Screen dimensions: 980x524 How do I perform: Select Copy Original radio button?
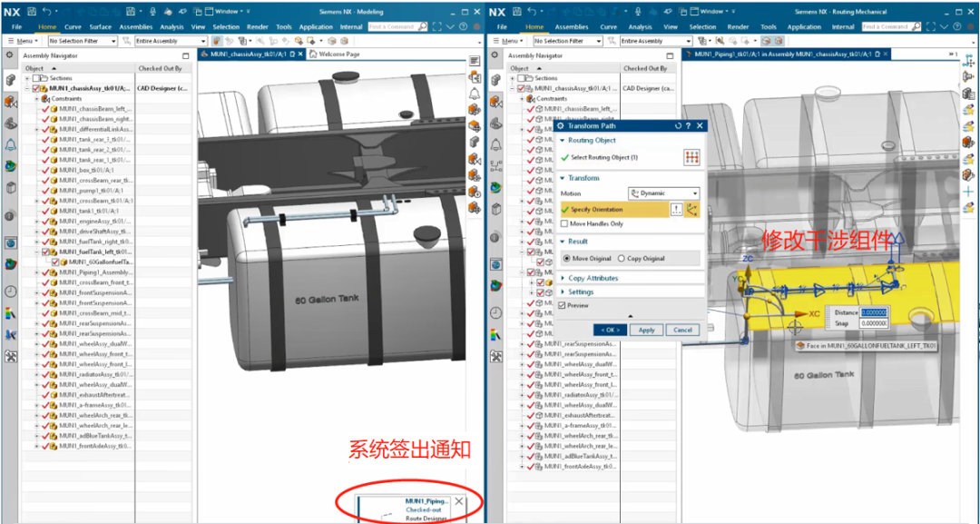click(x=622, y=258)
